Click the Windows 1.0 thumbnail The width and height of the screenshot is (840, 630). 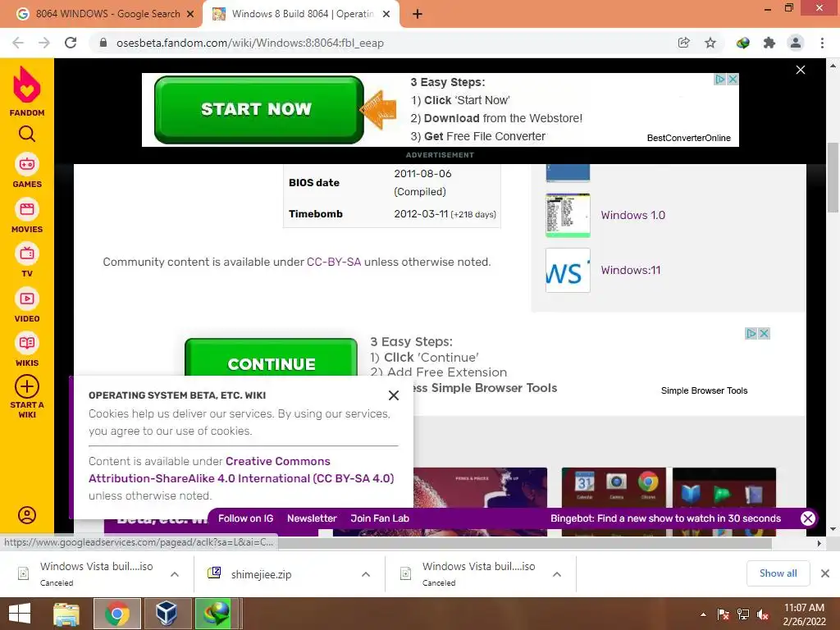568,216
